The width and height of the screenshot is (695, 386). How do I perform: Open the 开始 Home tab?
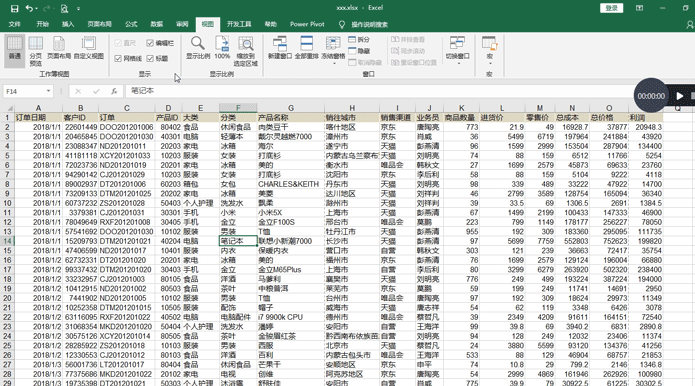[x=43, y=24]
